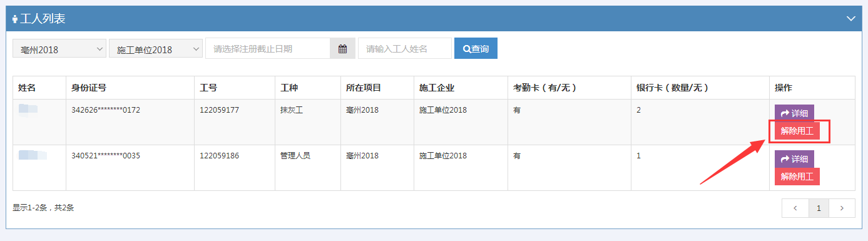The image size is (868, 241).
Task: Select page 1 in pagination
Action: (x=819, y=208)
